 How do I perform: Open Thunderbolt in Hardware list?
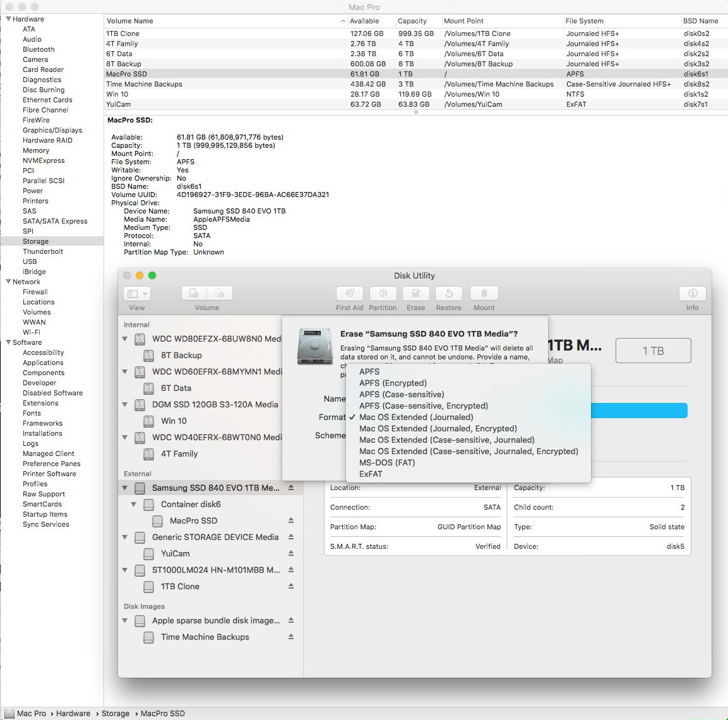point(43,251)
